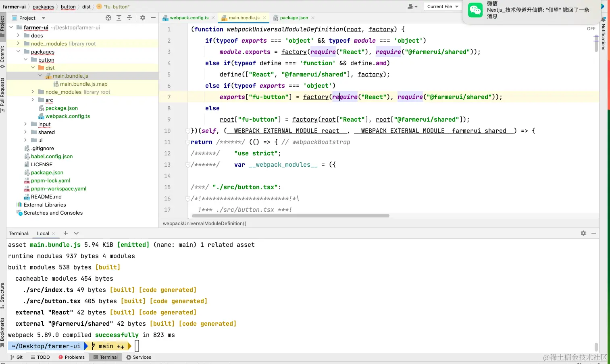Click the locate-in-project target icon
610x364 pixels.
point(108,18)
